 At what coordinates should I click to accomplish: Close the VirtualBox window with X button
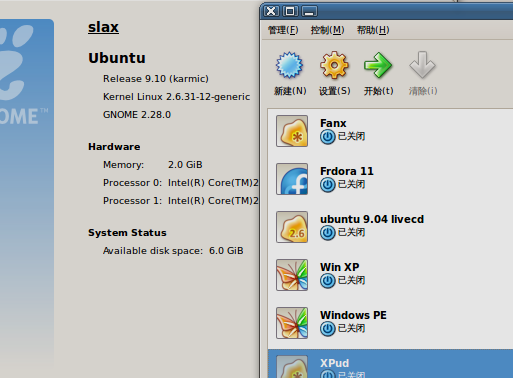[271, 11]
